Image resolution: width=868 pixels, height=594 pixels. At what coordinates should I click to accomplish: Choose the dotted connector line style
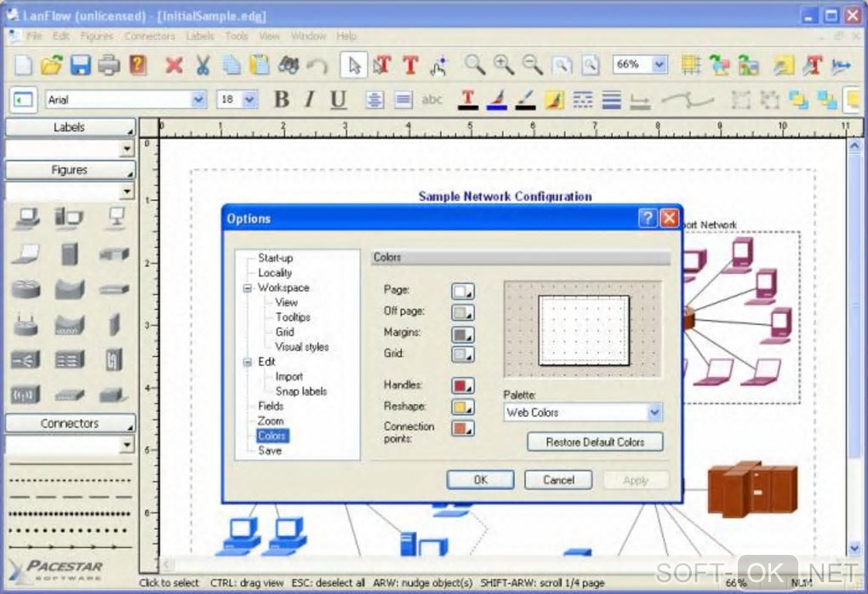pyautogui.click(x=71, y=480)
